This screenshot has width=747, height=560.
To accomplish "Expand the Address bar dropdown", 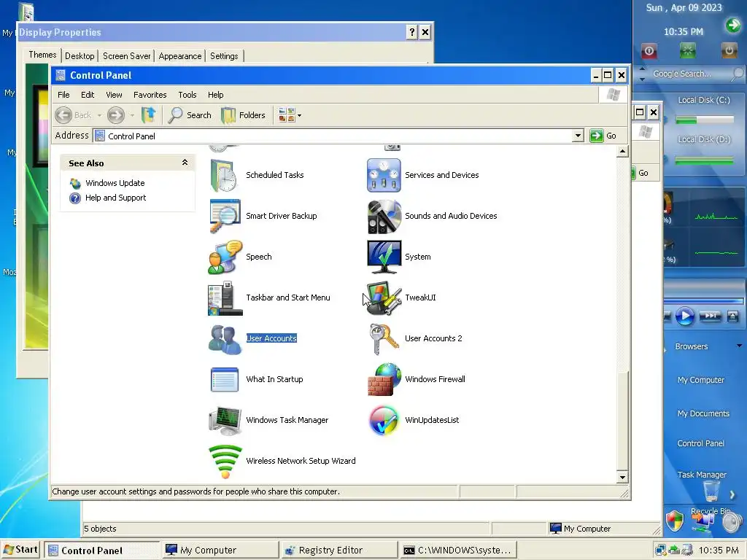I will (578, 136).
